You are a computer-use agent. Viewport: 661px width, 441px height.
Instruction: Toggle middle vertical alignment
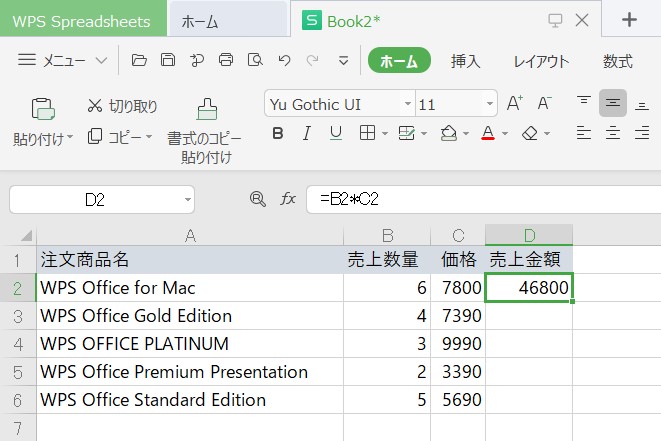(613, 102)
